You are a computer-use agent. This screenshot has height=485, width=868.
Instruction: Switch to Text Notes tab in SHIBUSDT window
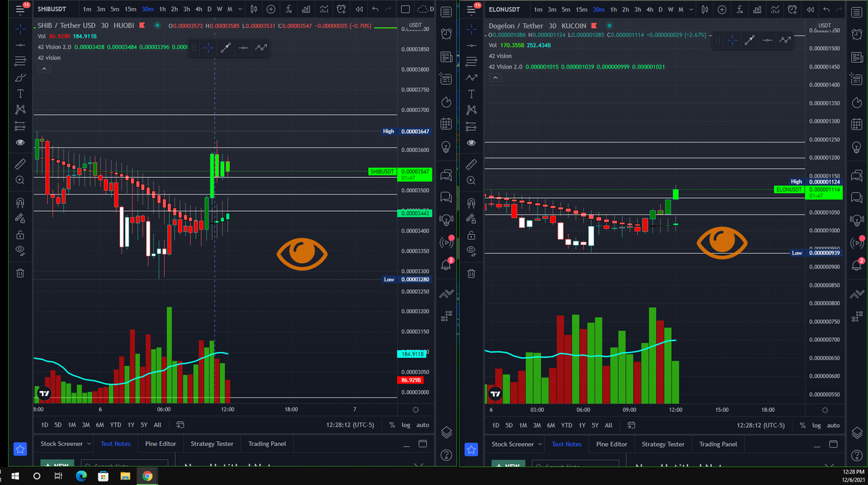click(x=116, y=444)
